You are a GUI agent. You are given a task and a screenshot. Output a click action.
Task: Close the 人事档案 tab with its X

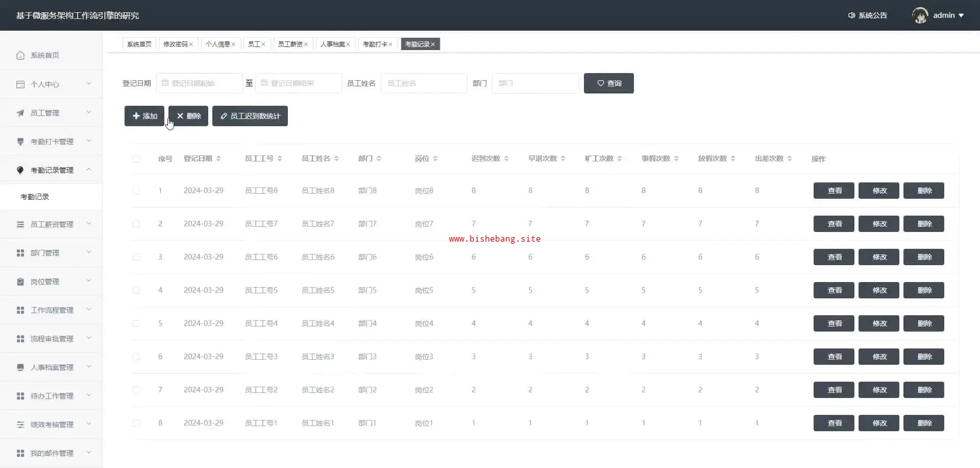pyautogui.click(x=348, y=44)
